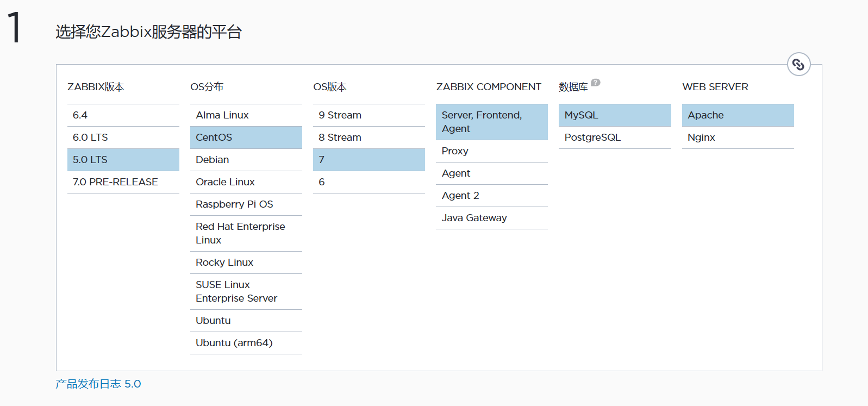Select the Java Gateway component
Image resolution: width=868 pixels, height=406 pixels.
click(x=492, y=218)
